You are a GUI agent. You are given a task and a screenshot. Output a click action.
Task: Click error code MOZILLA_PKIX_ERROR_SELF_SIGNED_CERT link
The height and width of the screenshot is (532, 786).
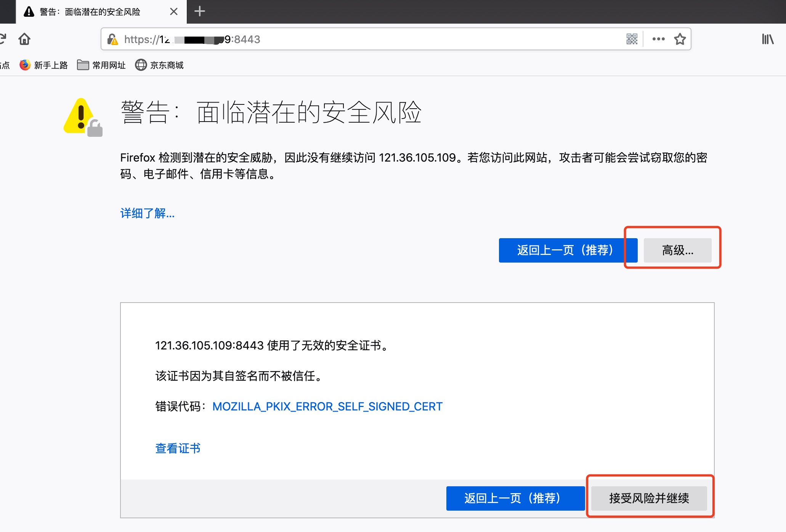[327, 407]
